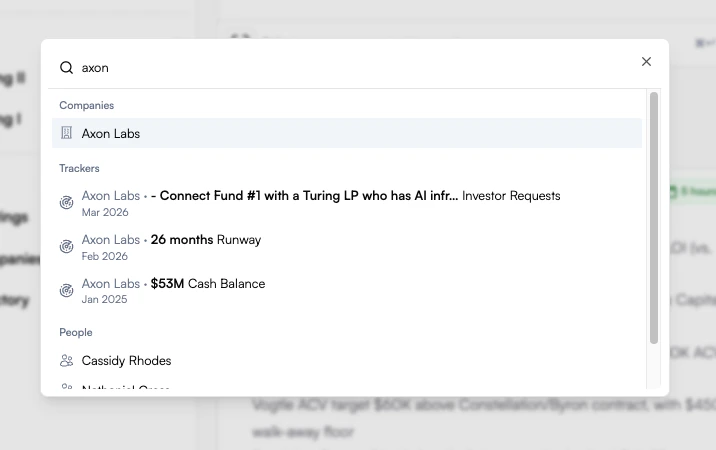716x450 pixels.
Task: Click the 'Companies' section heading
Action: point(87,105)
